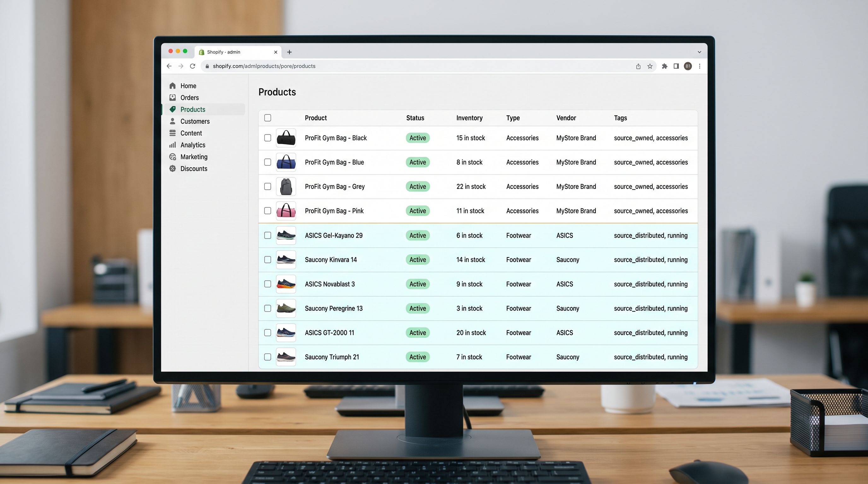The height and width of the screenshot is (484, 868).
Task: Open the Customers menu item
Action: click(195, 121)
